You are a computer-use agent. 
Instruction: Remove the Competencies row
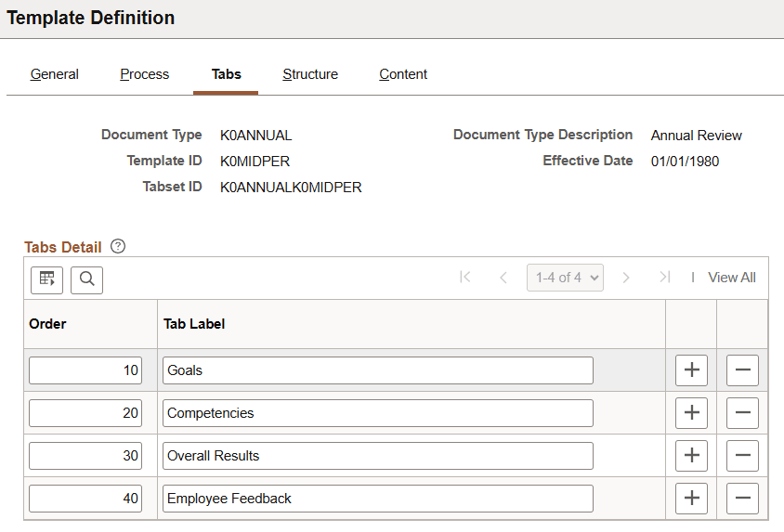(x=742, y=413)
